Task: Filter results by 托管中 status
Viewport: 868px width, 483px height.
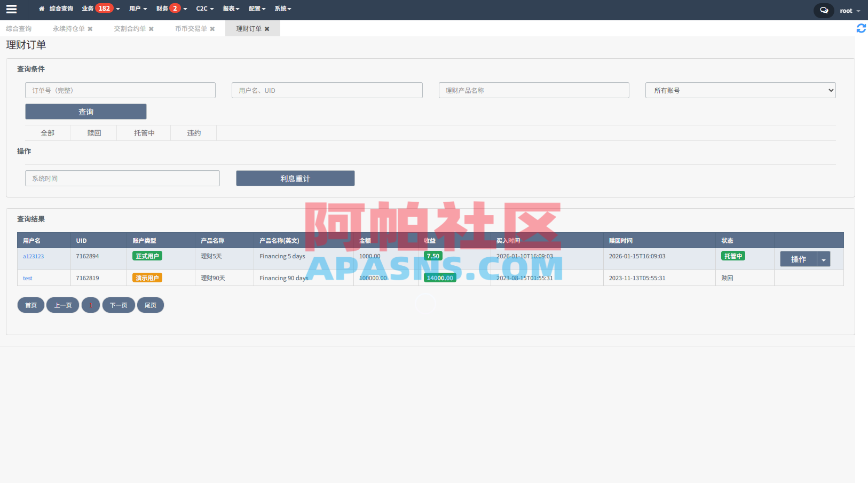Action: [x=144, y=133]
